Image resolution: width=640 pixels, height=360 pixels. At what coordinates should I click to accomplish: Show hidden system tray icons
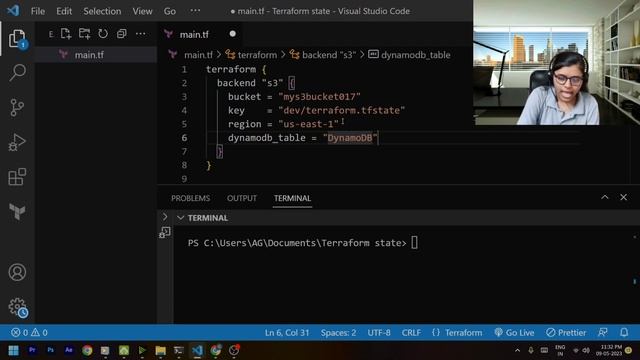(x=517, y=350)
